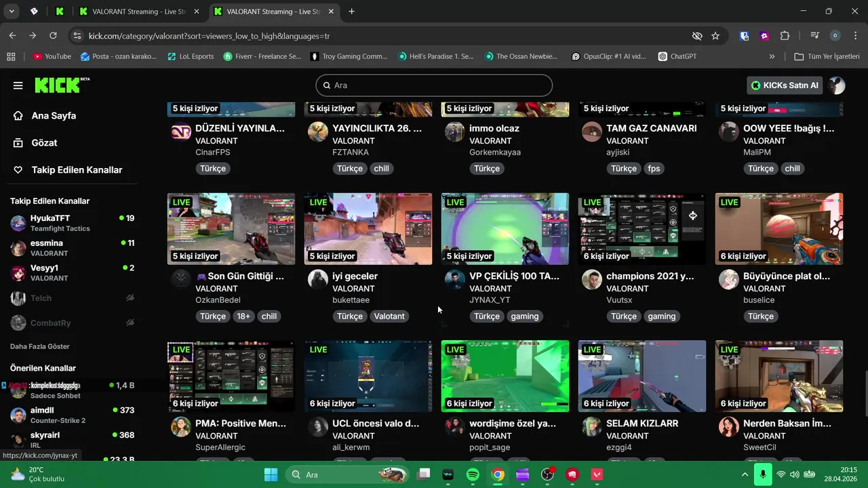Click buselice channel avatar

(728, 279)
